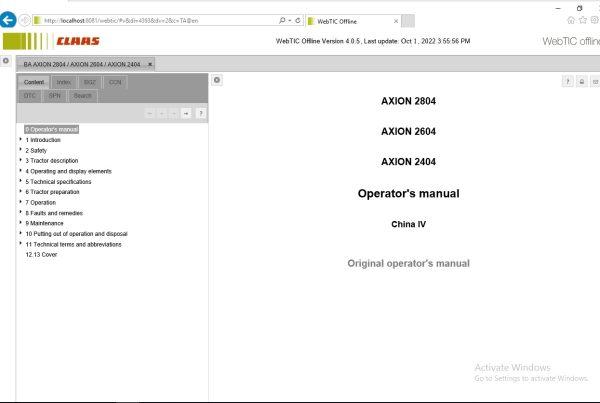Click the AXION 2404 heading text

tap(408, 162)
